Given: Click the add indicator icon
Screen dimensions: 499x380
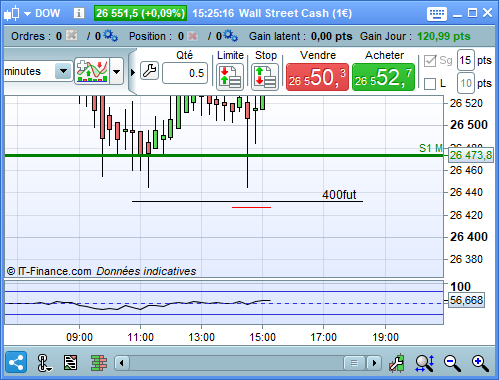Looking at the screenshot, I should pos(92,71).
